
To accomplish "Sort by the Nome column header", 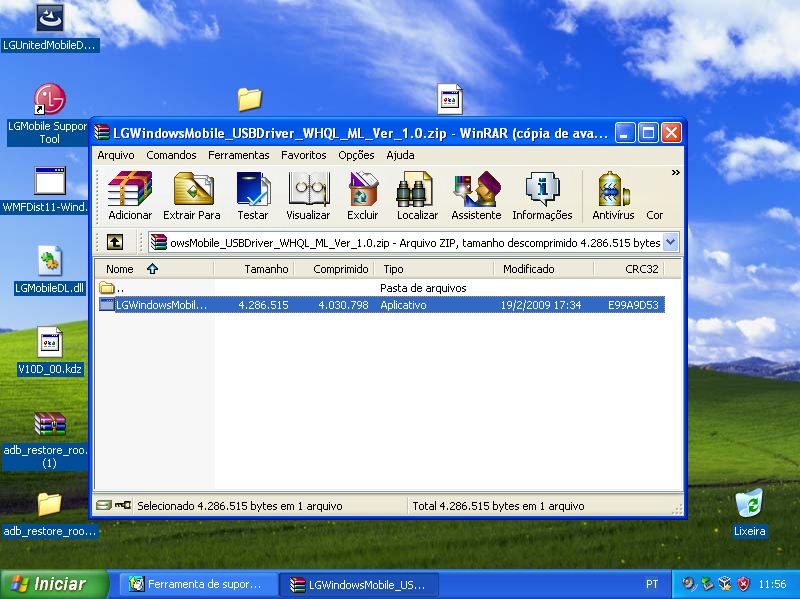I will tap(155, 269).
